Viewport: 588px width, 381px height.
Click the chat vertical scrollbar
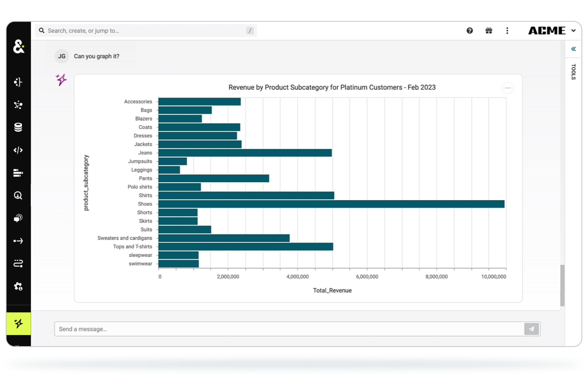click(x=562, y=285)
